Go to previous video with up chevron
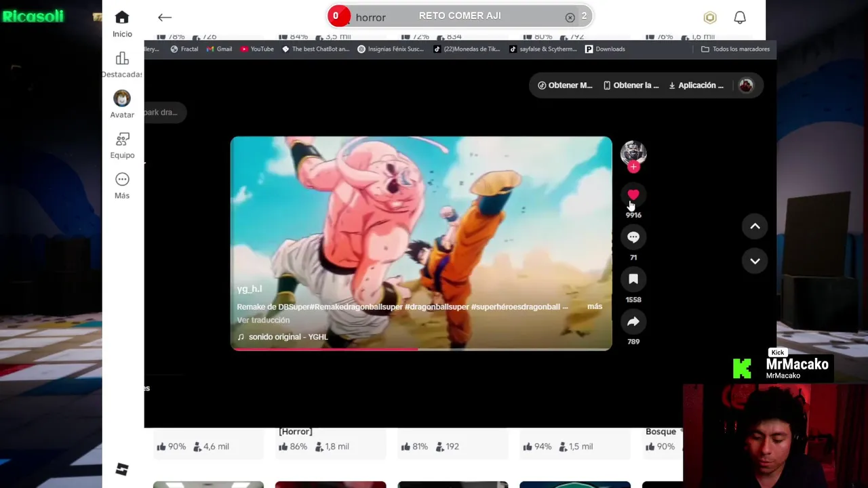This screenshot has width=868, height=488. [755, 226]
